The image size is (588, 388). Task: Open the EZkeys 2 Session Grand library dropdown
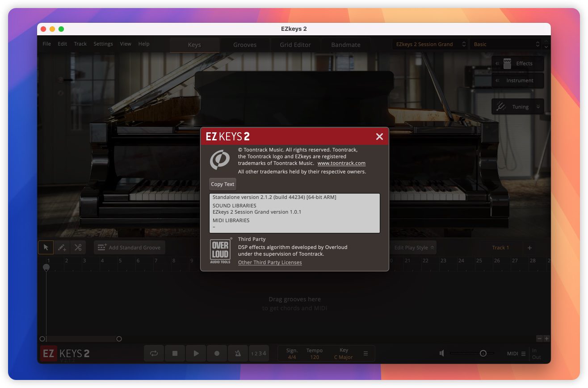coord(430,44)
